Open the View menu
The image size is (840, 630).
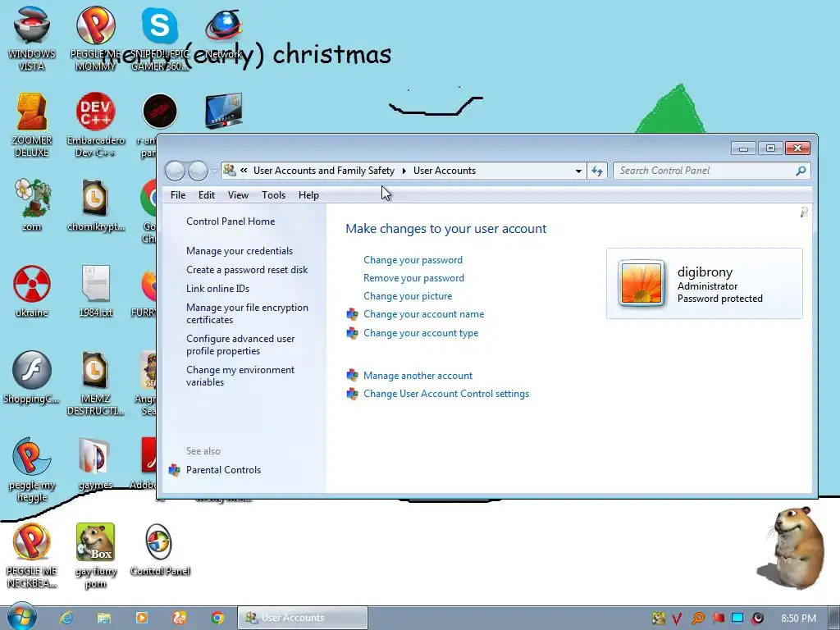coord(238,195)
